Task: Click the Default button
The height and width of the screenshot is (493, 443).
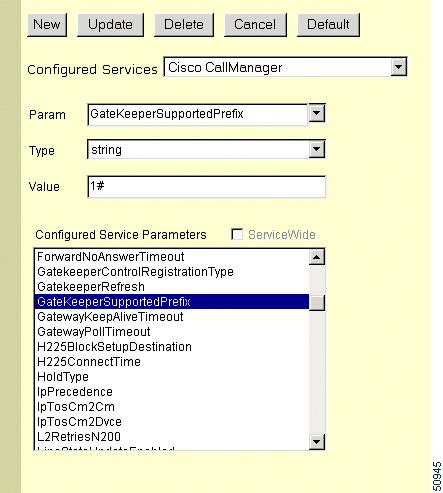Action: tap(328, 25)
